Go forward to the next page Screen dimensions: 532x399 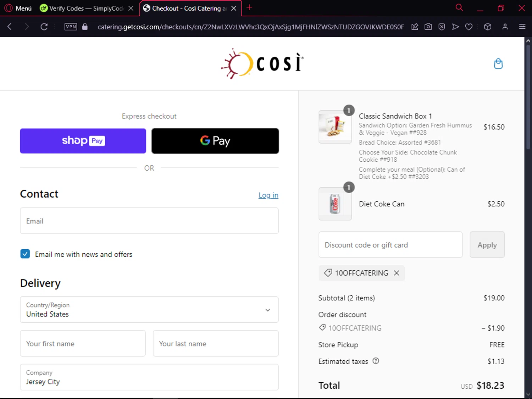point(27,27)
